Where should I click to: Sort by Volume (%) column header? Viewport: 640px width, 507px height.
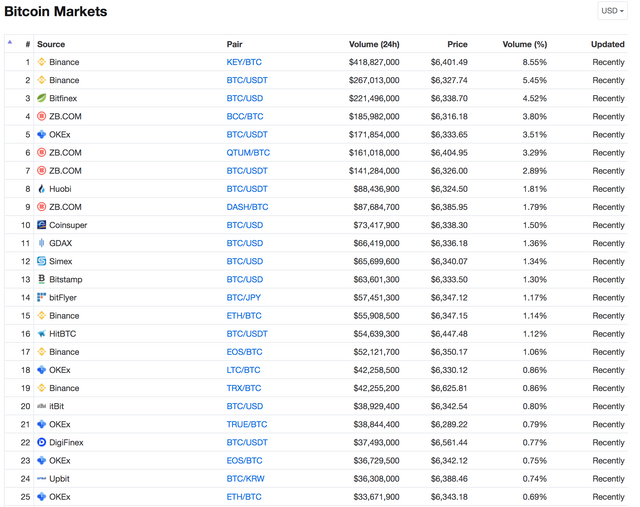pyautogui.click(x=524, y=44)
